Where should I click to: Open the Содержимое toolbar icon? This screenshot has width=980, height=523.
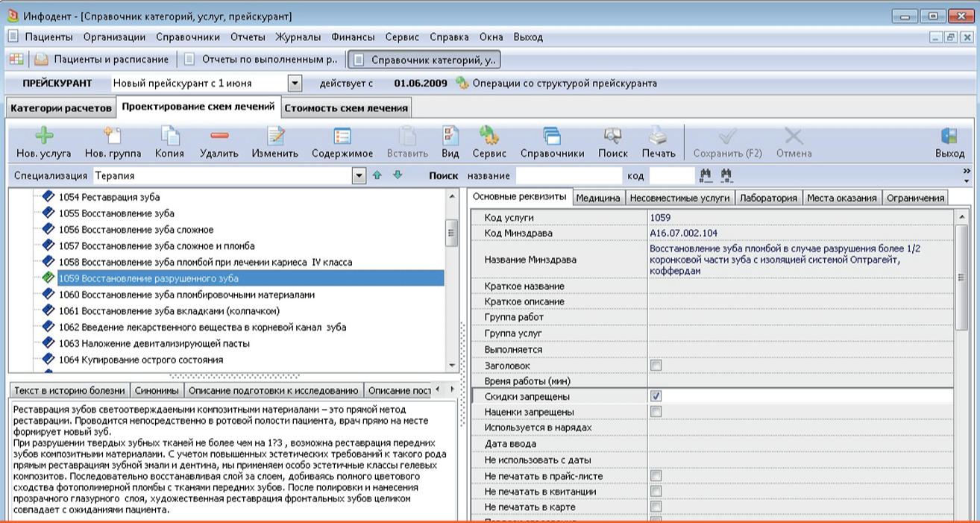click(x=342, y=136)
